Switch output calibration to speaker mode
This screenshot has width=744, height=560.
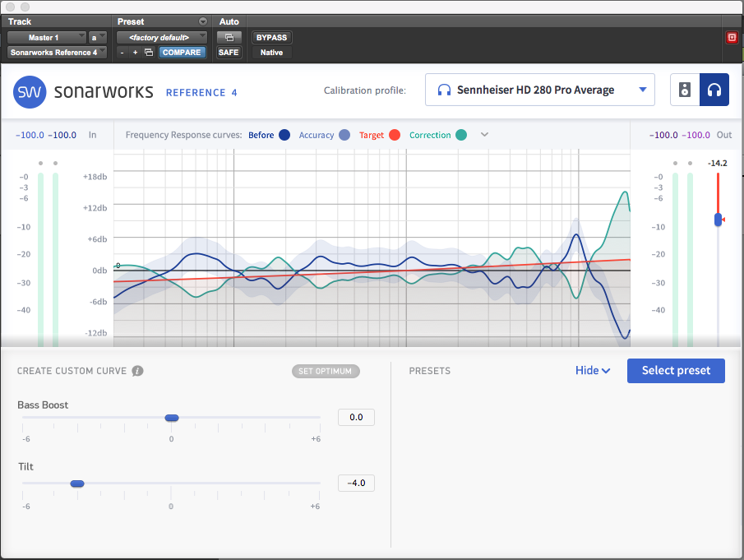pos(684,89)
